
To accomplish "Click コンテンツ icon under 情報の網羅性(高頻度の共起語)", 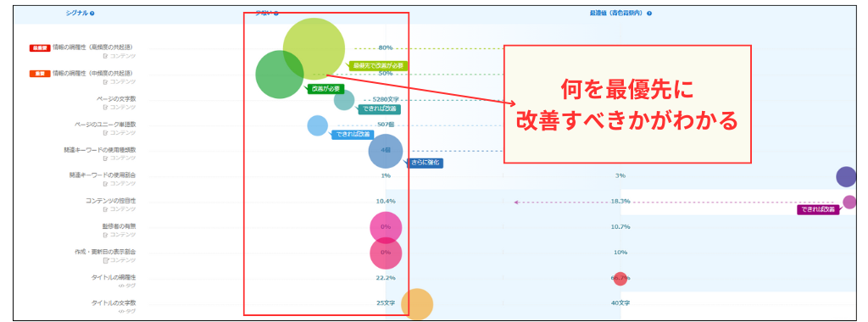I will 105,56.
